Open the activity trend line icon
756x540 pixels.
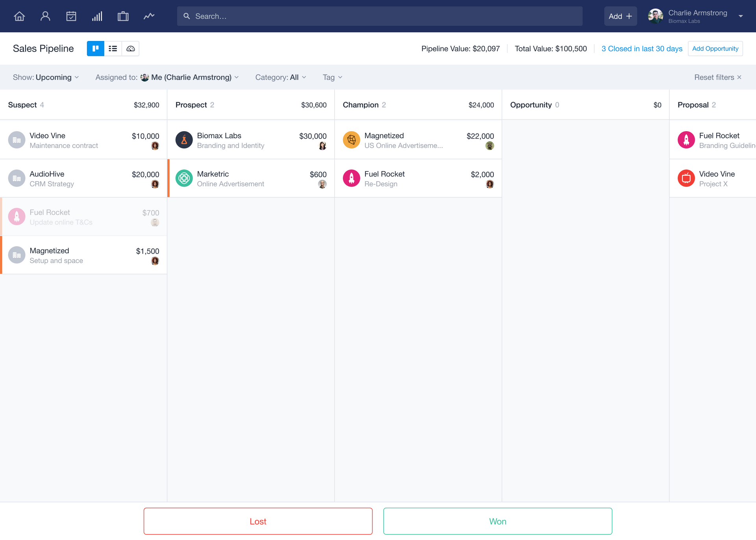(149, 16)
